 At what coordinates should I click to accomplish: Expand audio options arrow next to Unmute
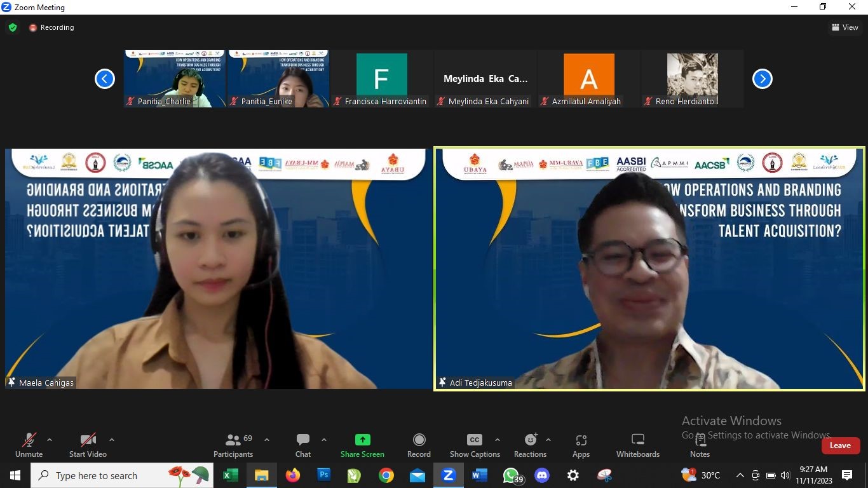tap(50, 440)
